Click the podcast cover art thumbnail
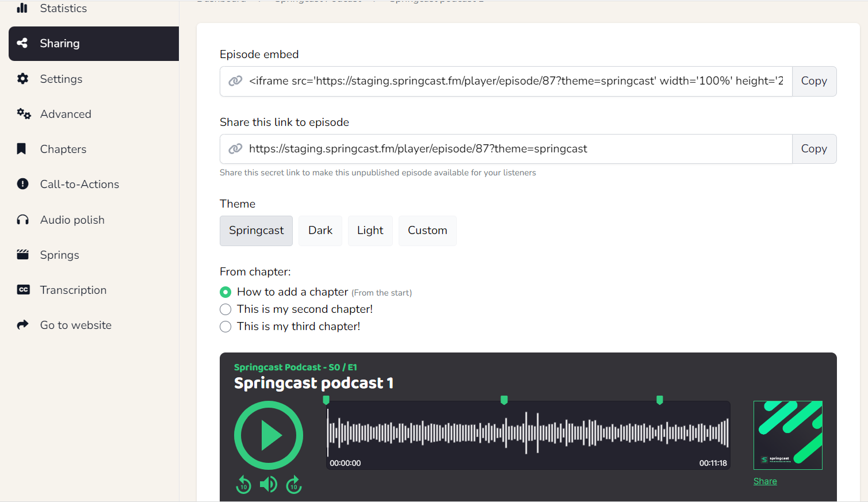Viewport: 868px width, 502px height. point(788,435)
